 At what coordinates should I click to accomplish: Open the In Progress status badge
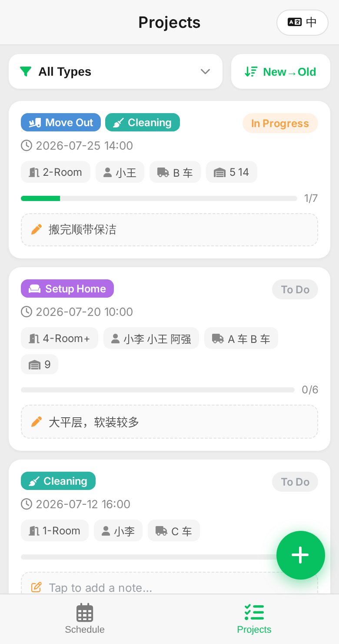(x=280, y=123)
